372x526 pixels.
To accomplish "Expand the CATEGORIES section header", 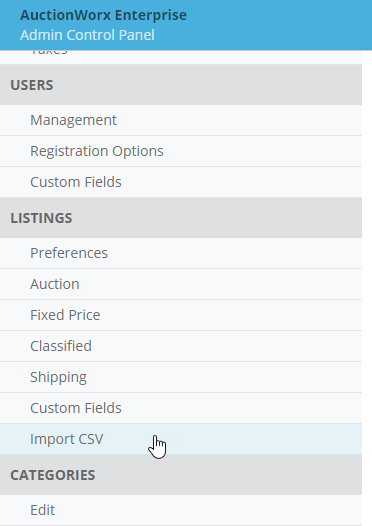I will (181, 475).
